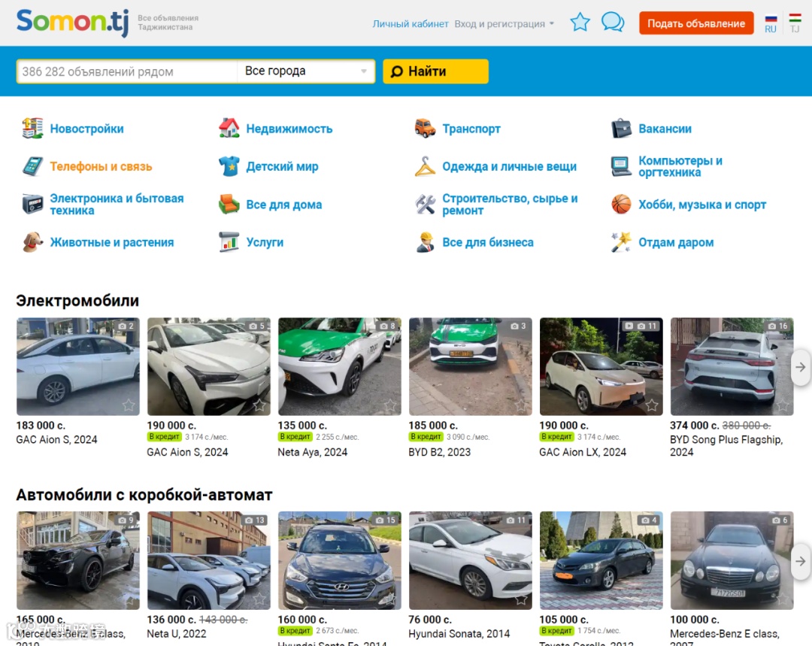Click the Услуги chart icon
This screenshot has width=812, height=646.
pos(229,242)
